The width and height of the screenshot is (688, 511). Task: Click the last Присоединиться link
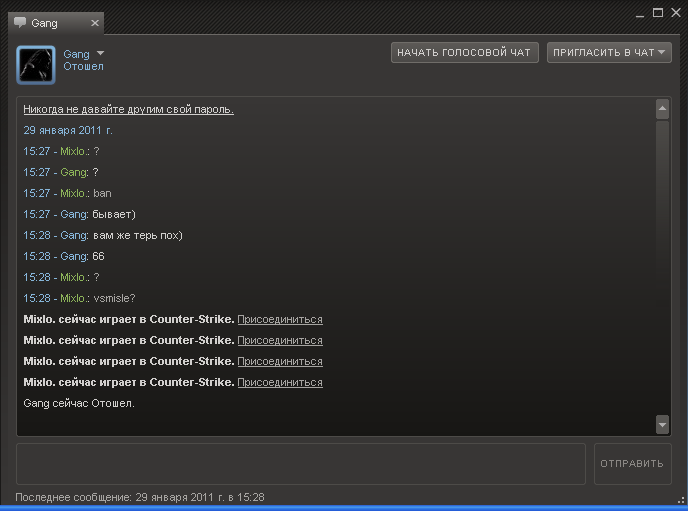click(x=280, y=382)
